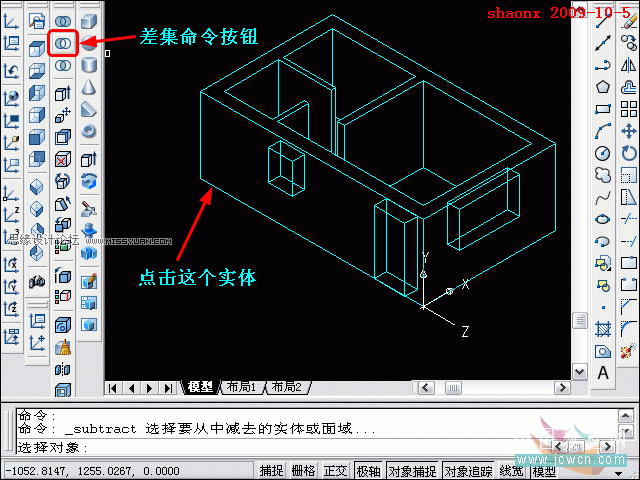Screen dimensions: 640x480
Task: Select the Polygon draw tool
Action: 603,87
